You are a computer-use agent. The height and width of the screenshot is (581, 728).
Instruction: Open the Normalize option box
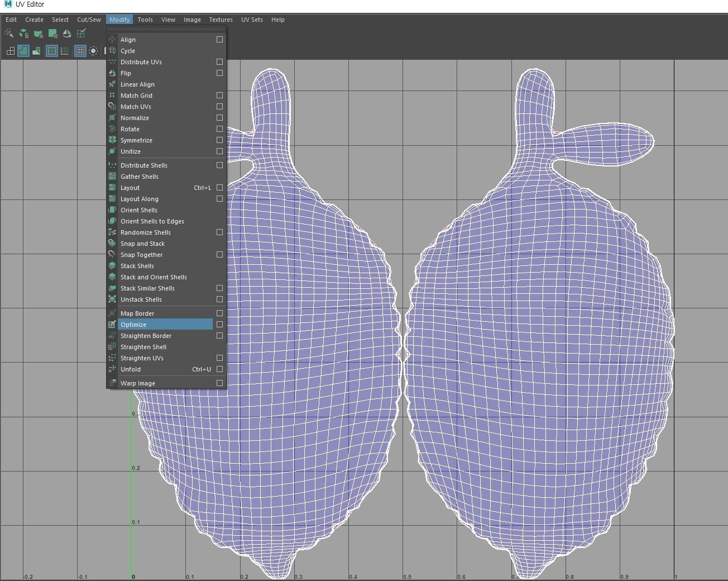click(x=219, y=118)
